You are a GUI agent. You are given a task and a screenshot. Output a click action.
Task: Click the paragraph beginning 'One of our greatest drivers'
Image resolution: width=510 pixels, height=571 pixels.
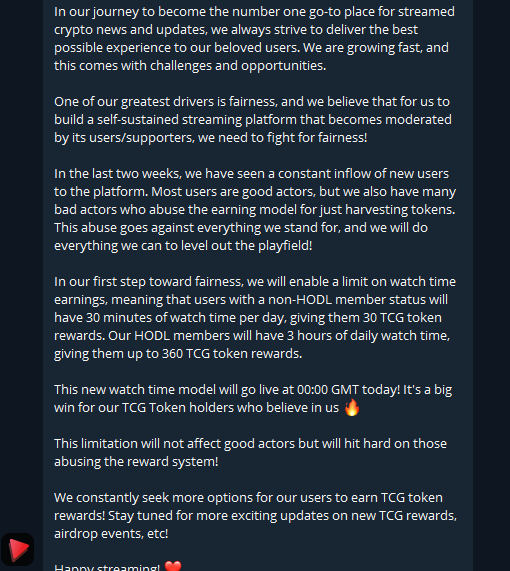pyautogui.click(x=253, y=119)
